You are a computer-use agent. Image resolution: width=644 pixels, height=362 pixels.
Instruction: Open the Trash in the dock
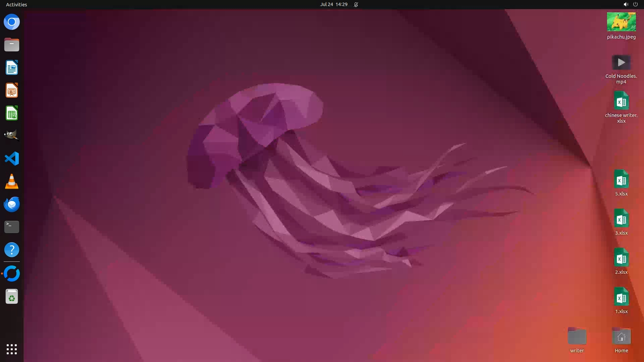[x=12, y=297]
